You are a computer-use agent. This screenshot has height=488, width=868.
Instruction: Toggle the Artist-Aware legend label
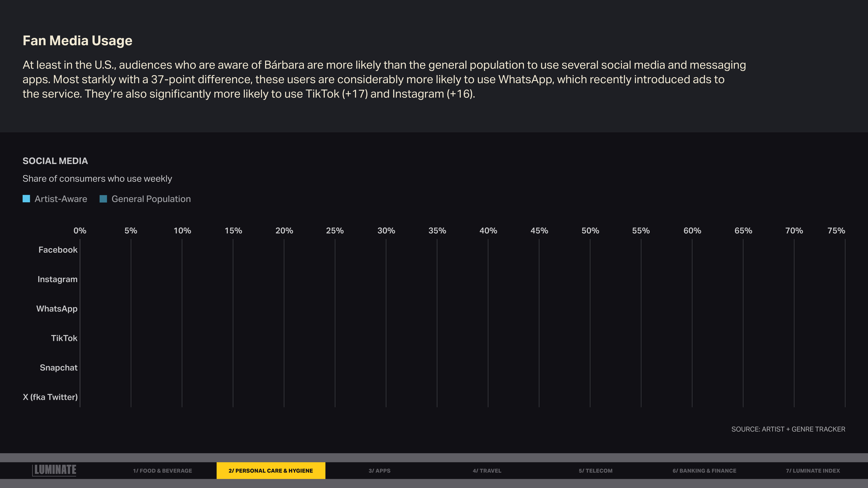(x=61, y=199)
